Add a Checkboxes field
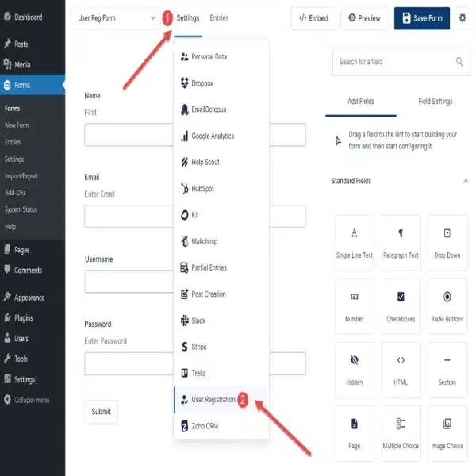The image size is (476, 476). (x=401, y=306)
